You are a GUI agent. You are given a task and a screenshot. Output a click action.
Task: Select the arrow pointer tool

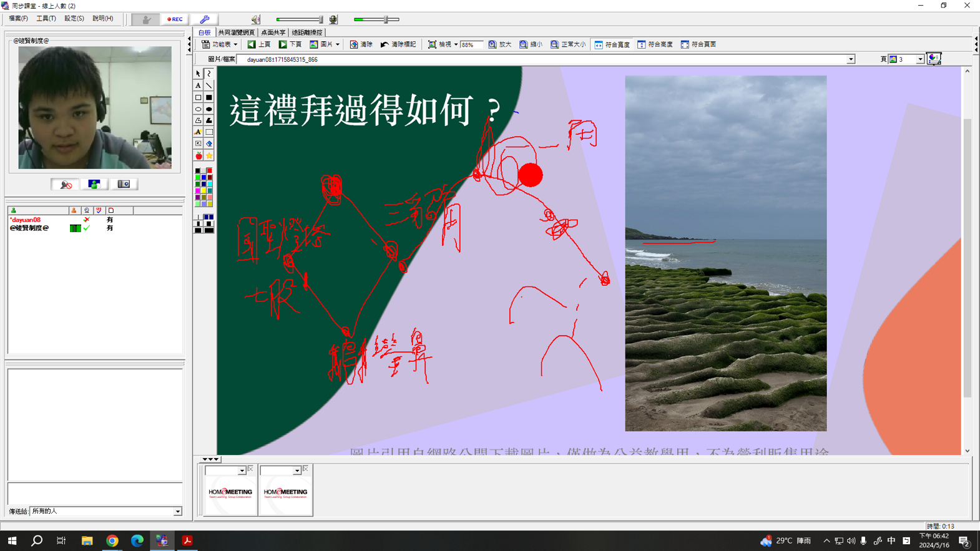point(198,74)
